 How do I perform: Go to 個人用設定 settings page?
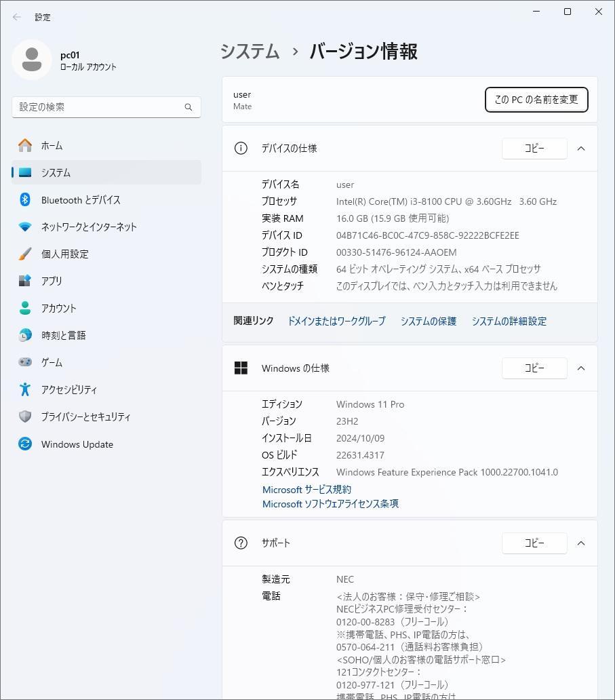[x=106, y=254]
